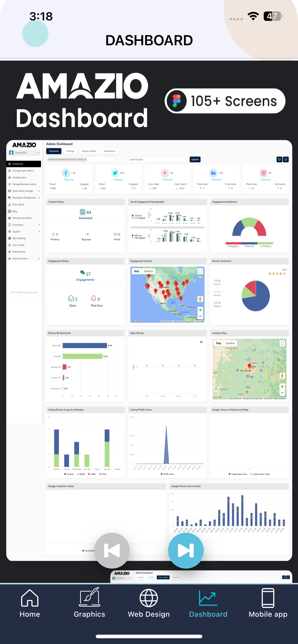Select Map view in Engagement Activity map
The image size is (298, 644).
pos(137,271)
